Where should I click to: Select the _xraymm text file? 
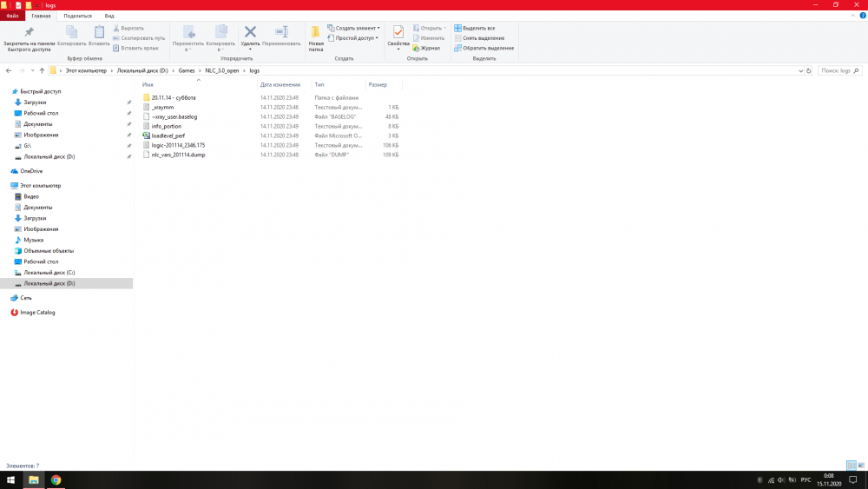pyautogui.click(x=162, y=108)
